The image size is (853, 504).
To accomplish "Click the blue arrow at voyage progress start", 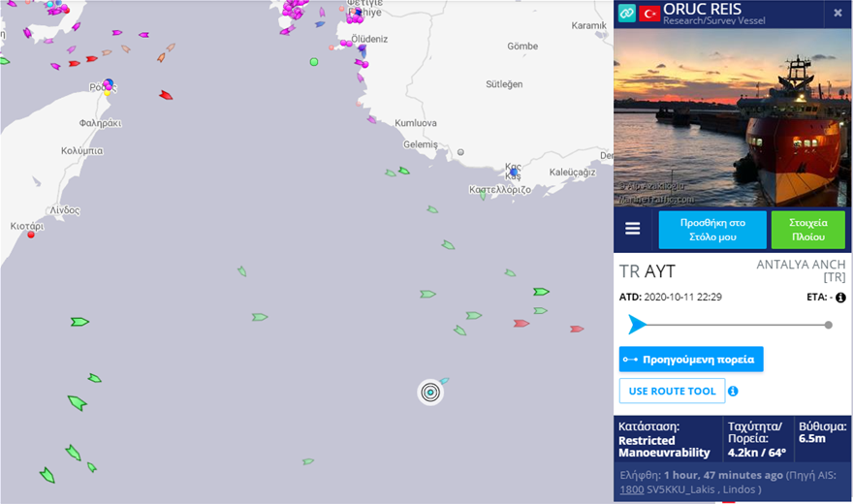I will pos(636,325).
